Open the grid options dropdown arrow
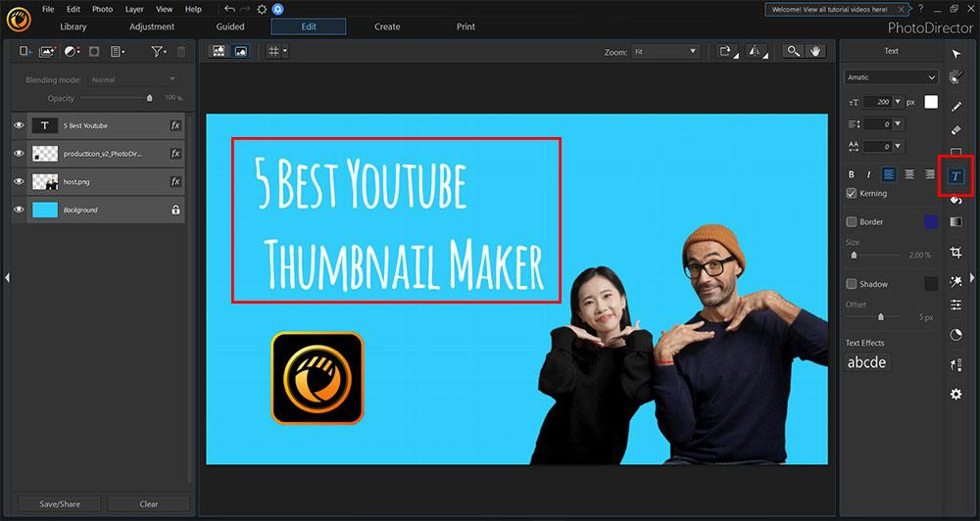 tap(285, 52)
